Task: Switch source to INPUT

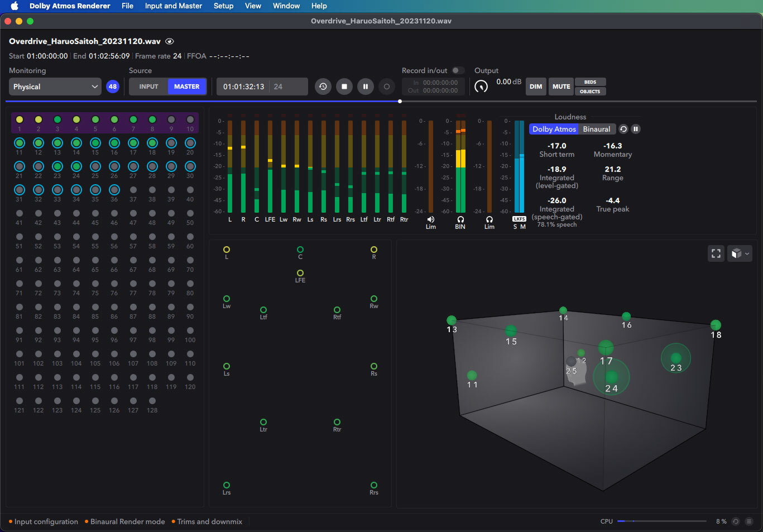Action: tap(148, 87)
